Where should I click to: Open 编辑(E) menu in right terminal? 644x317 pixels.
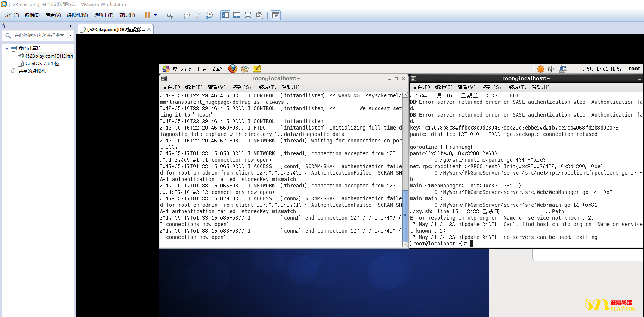(x=444, y=87)
